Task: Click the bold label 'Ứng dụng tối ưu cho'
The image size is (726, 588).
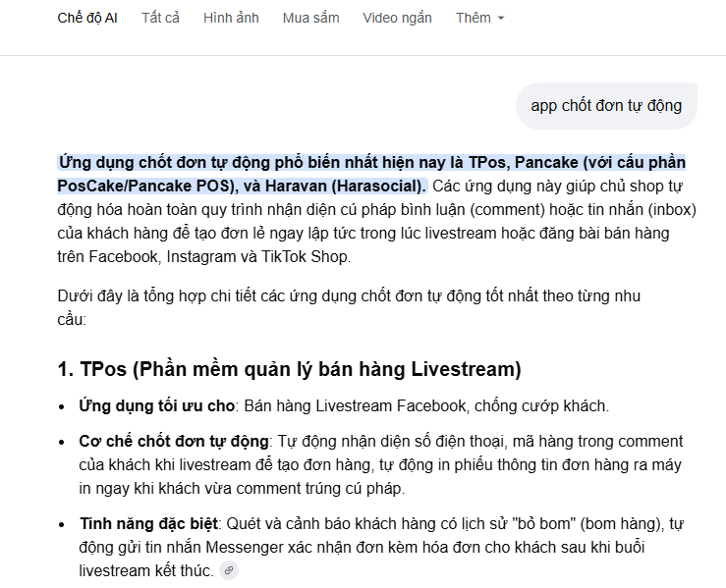Action: 157,405
